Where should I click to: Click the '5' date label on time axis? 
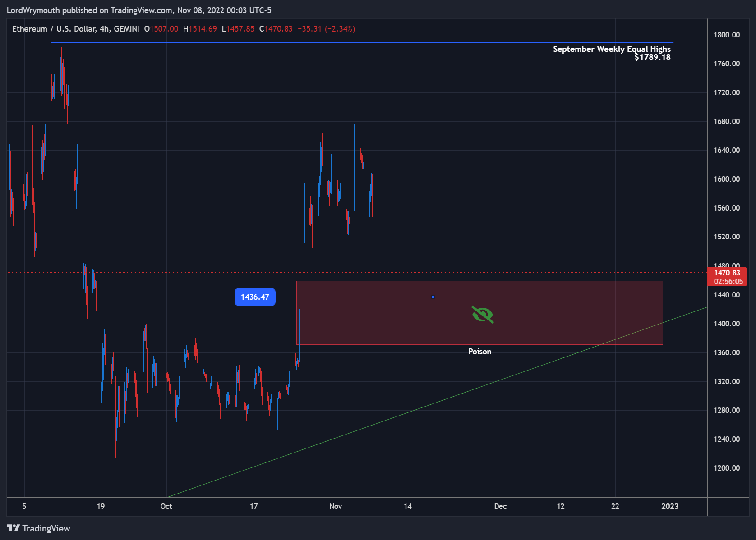[x=24, y=506]
